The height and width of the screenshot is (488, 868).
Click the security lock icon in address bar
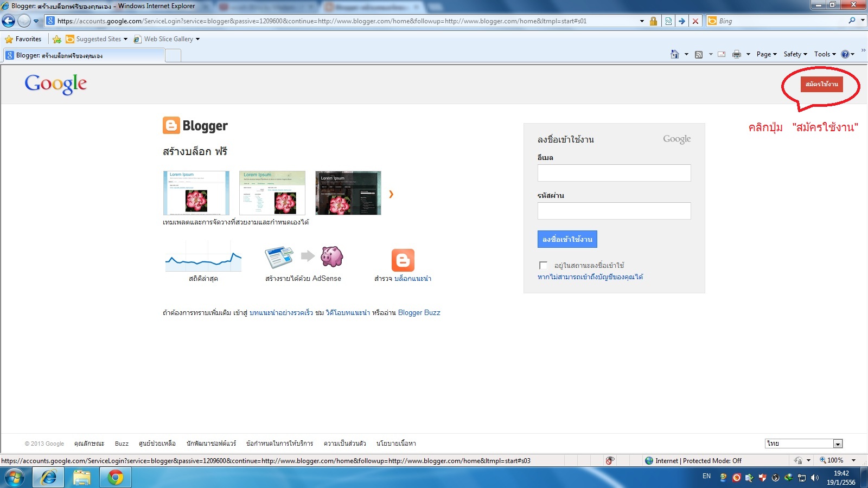(x=653, y=21)
